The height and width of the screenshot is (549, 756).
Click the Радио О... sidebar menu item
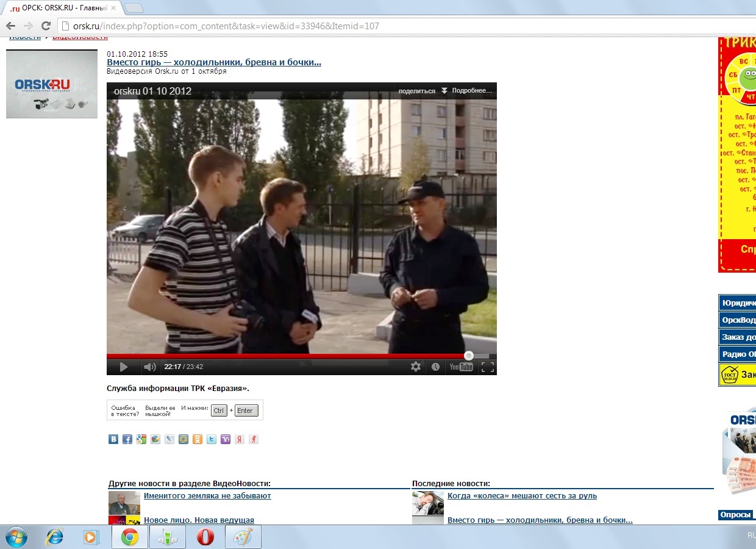pos(737,354)
